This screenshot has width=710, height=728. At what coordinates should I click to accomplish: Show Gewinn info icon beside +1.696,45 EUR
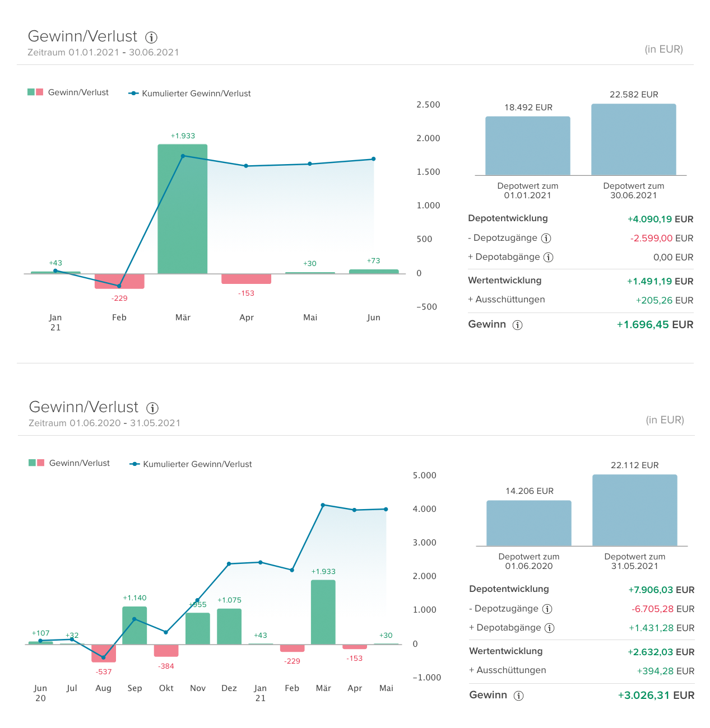(x=518, y=325)
